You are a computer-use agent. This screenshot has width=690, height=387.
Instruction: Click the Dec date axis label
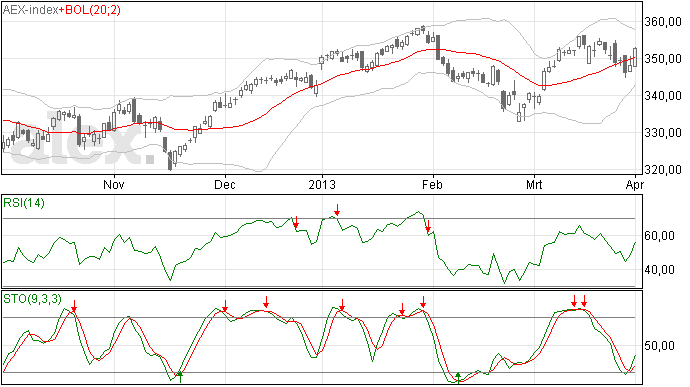225,184
